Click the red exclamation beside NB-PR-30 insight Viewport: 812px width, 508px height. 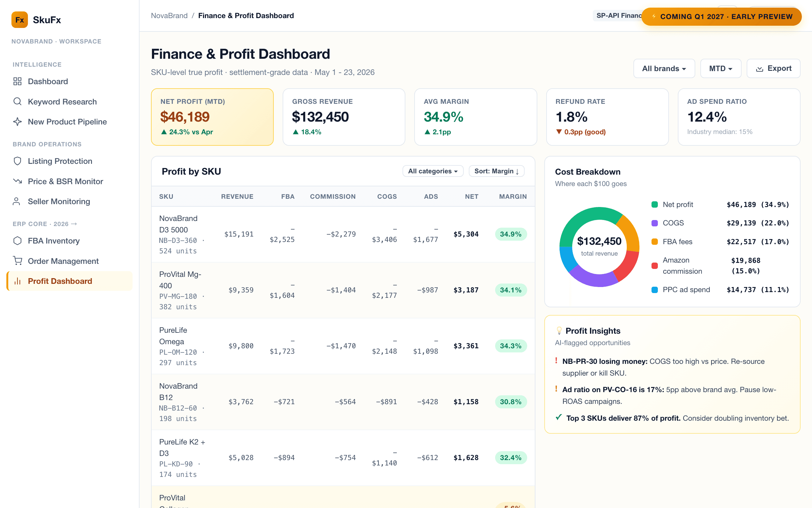click(x=556, y=360)
